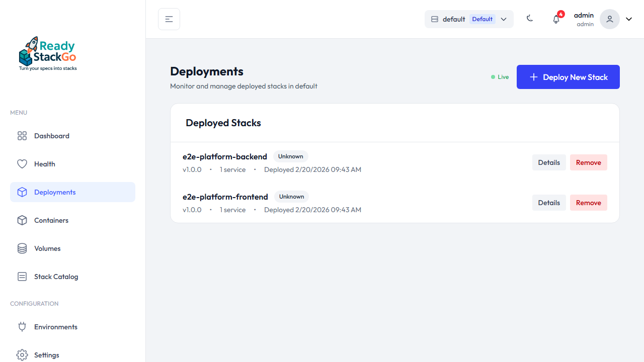Image resolution: width=644 pixels, height=362 pixels.
Task: Open Containers via its sidebar icon
Action: [22, 220]
